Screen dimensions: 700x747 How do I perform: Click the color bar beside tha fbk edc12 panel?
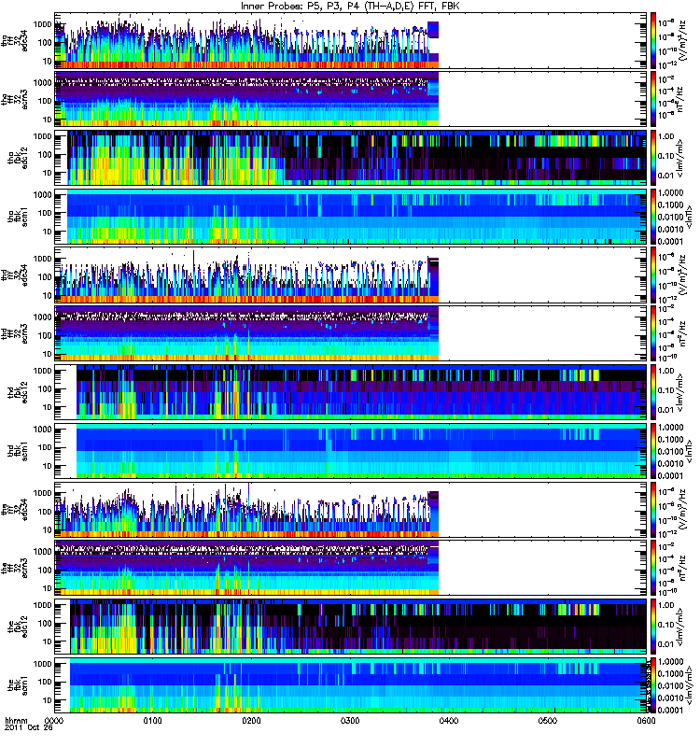tap(652, 158)
